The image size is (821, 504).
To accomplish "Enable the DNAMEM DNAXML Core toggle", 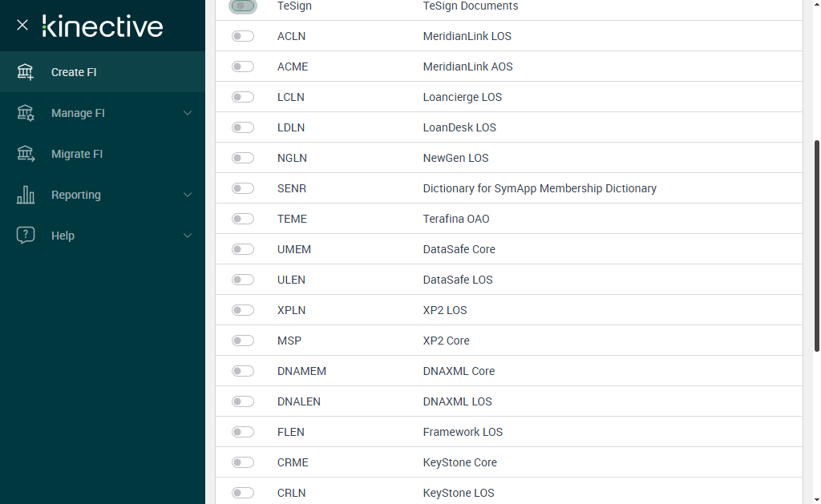I will (243, 370).
